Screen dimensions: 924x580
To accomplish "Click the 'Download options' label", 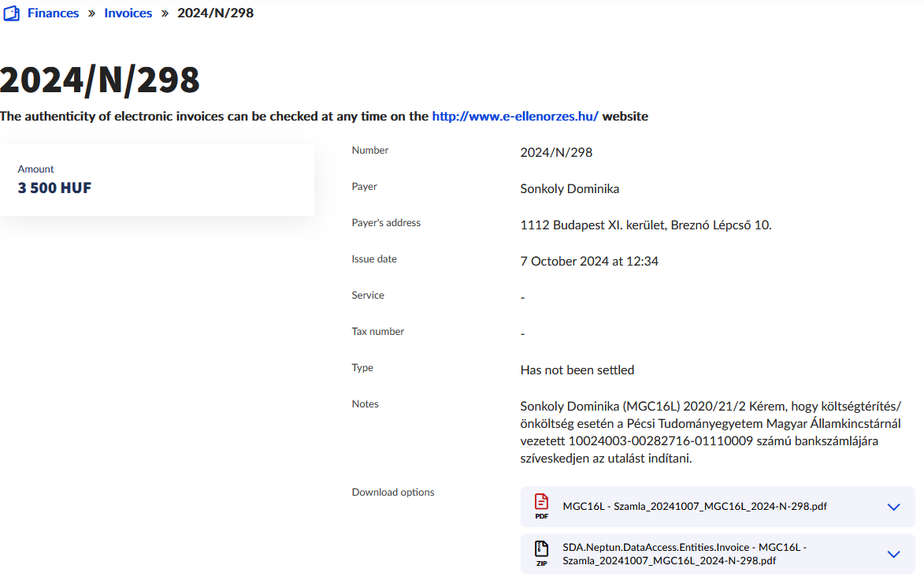I will point(392,493).
